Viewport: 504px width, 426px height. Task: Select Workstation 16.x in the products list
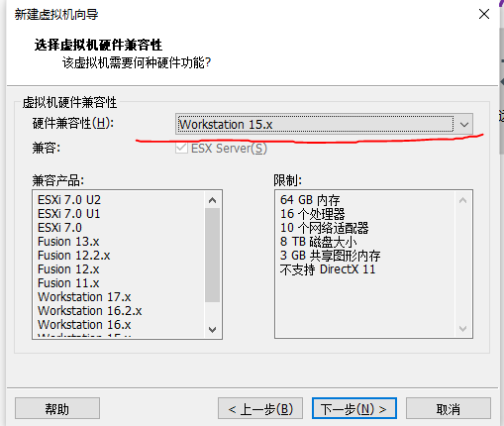[x=84, y=325]
